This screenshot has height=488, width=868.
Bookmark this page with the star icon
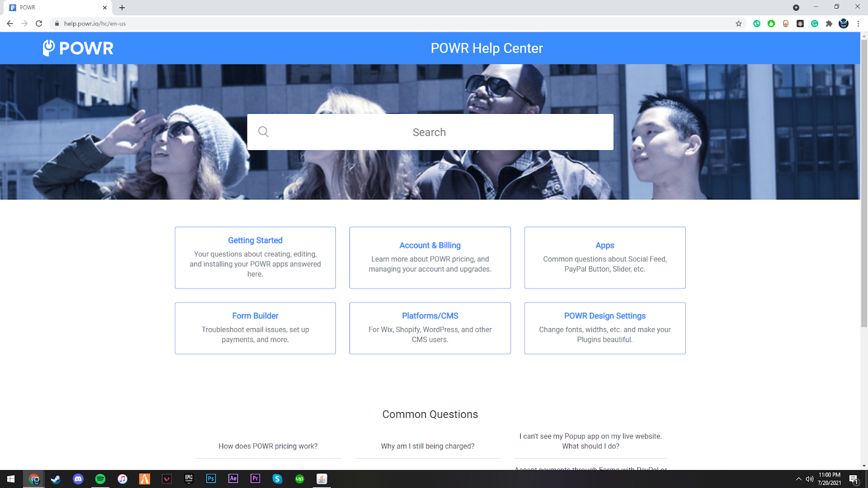[x=738, y=23]
